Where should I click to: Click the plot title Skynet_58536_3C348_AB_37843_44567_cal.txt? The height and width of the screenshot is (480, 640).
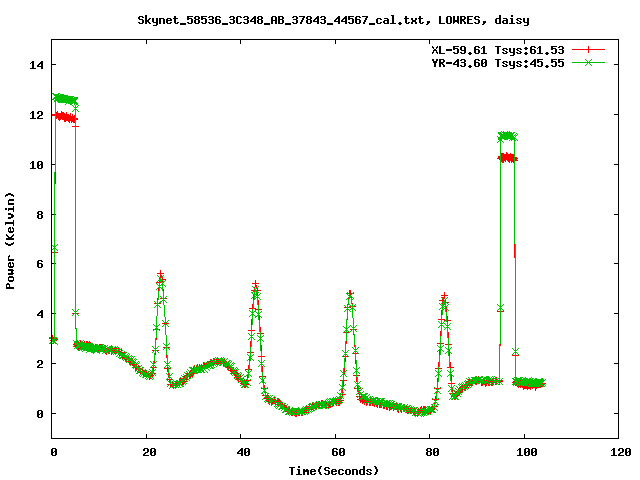(x=283, y=20)
